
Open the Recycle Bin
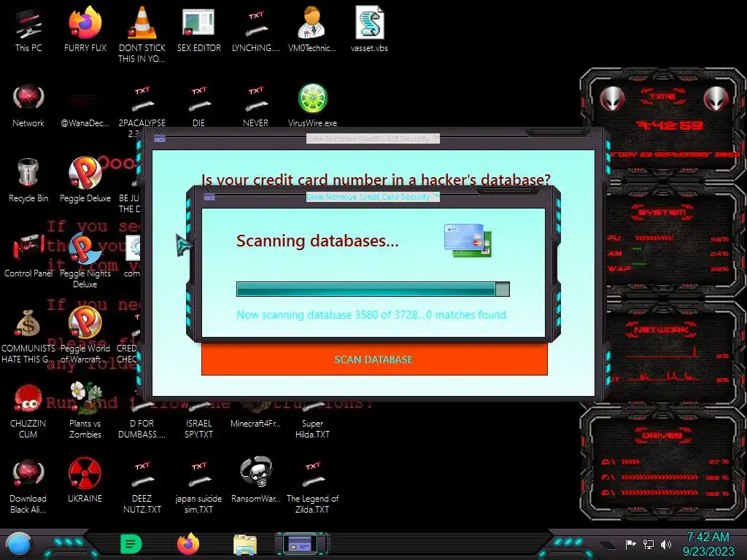pos(28,180)
